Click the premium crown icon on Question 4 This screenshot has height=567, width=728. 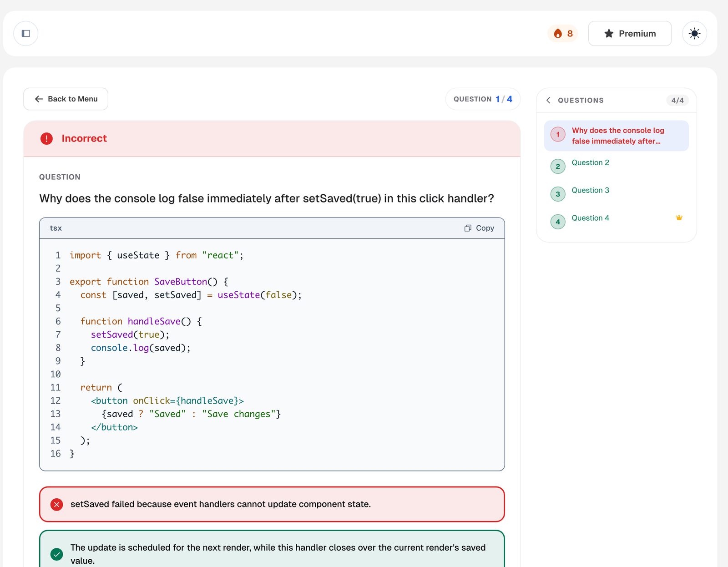[679, 218]
